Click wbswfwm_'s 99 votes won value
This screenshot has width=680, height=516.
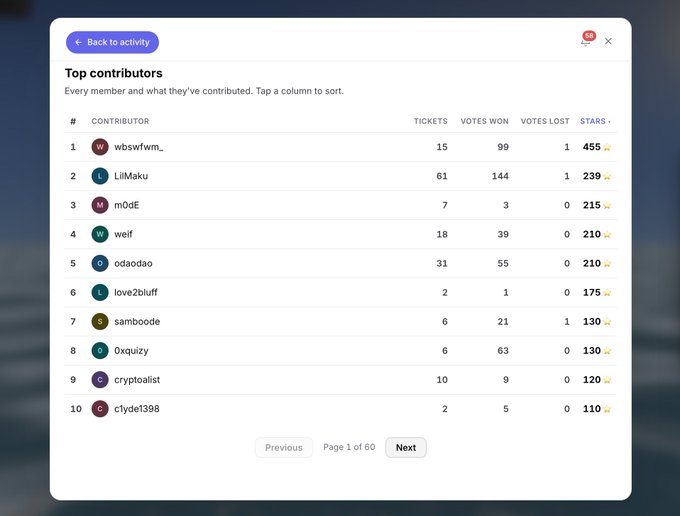click(x=503, y=147)
